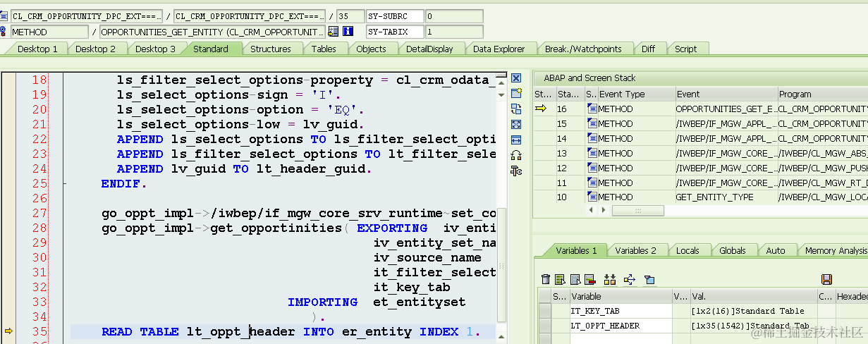Click the Variable column header

pyautogui.click(x=621, y=296)
